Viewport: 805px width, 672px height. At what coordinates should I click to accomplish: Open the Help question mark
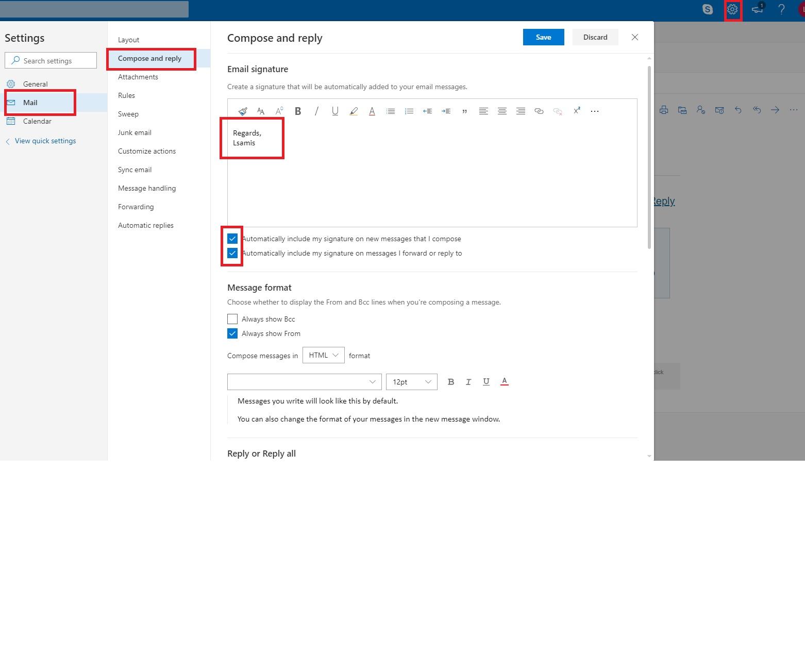pos(781,9)
